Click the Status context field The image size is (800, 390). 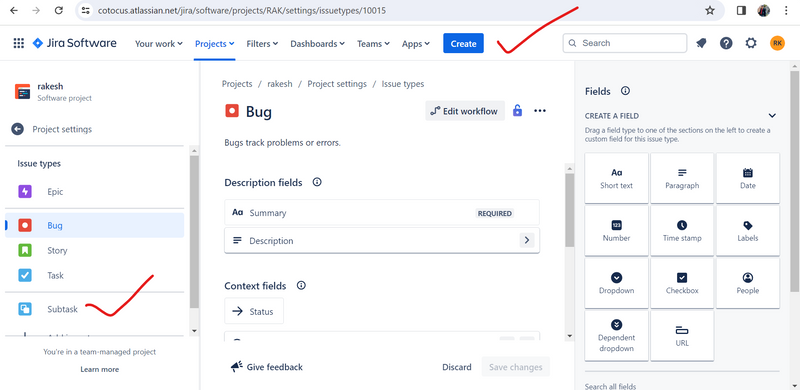click(254, 311)
